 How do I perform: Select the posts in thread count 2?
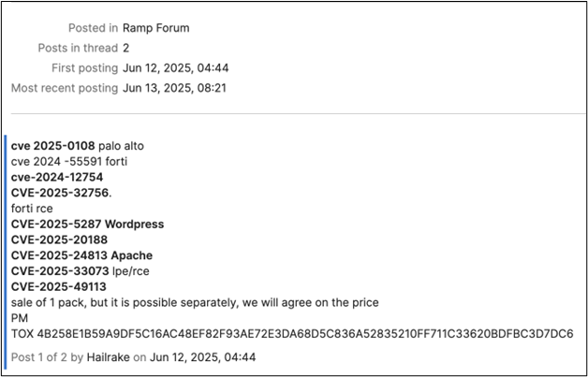tap(126, 48)
